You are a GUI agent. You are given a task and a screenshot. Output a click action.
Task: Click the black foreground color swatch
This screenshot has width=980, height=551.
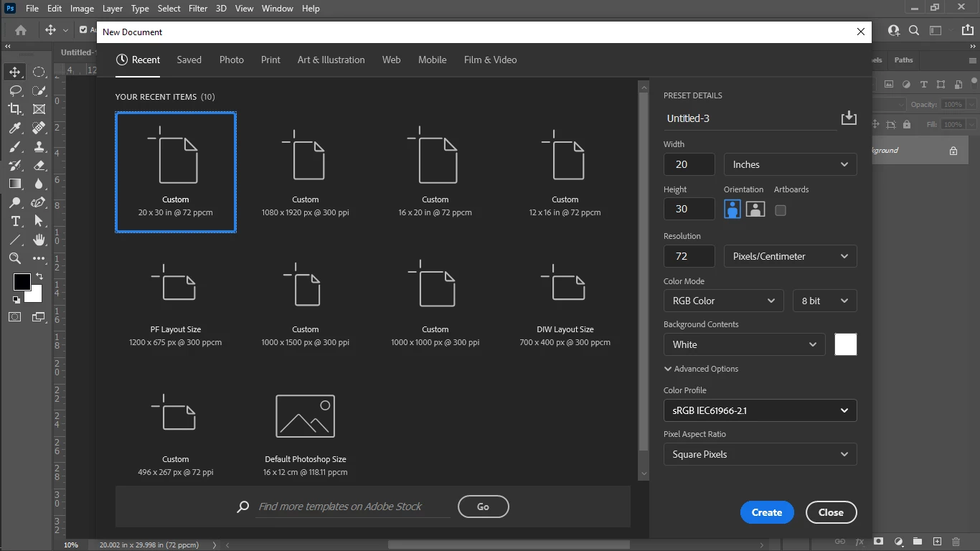(22, 281)
